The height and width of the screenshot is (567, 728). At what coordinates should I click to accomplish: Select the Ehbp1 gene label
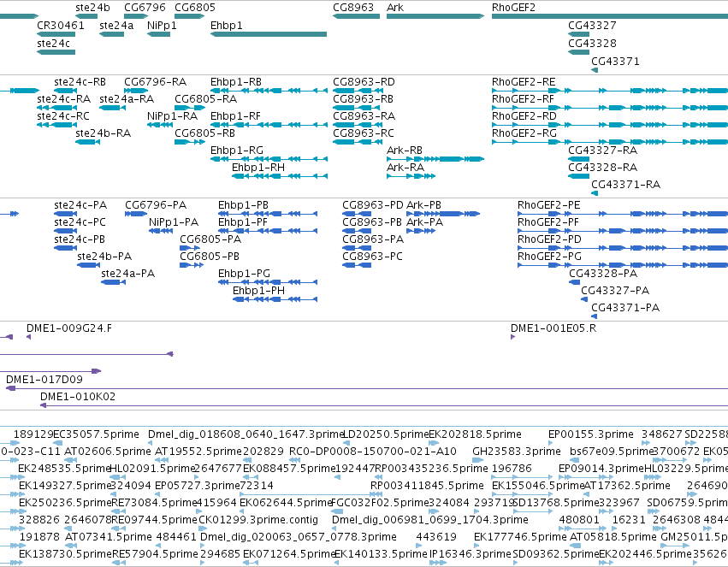click(x=227, y=25)
